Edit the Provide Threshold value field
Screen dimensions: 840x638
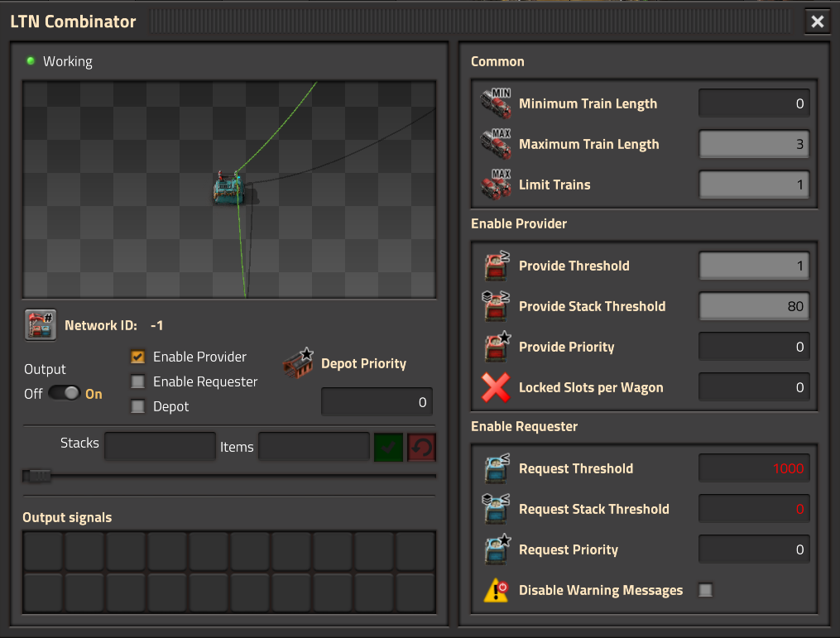754,266
